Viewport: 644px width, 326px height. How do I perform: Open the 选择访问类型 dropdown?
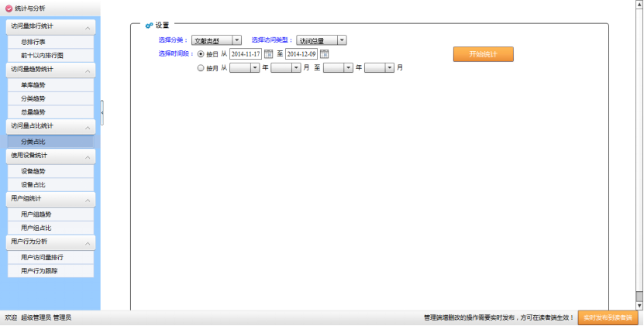(x=321, y=40)
